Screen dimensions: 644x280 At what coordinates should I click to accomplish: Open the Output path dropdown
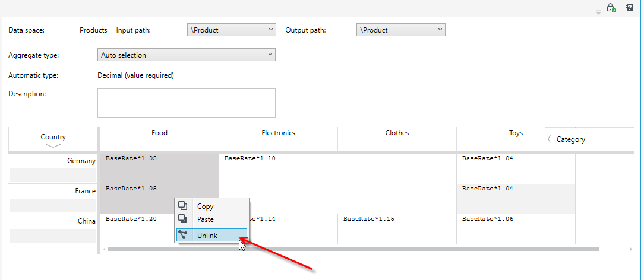[401, 30]
